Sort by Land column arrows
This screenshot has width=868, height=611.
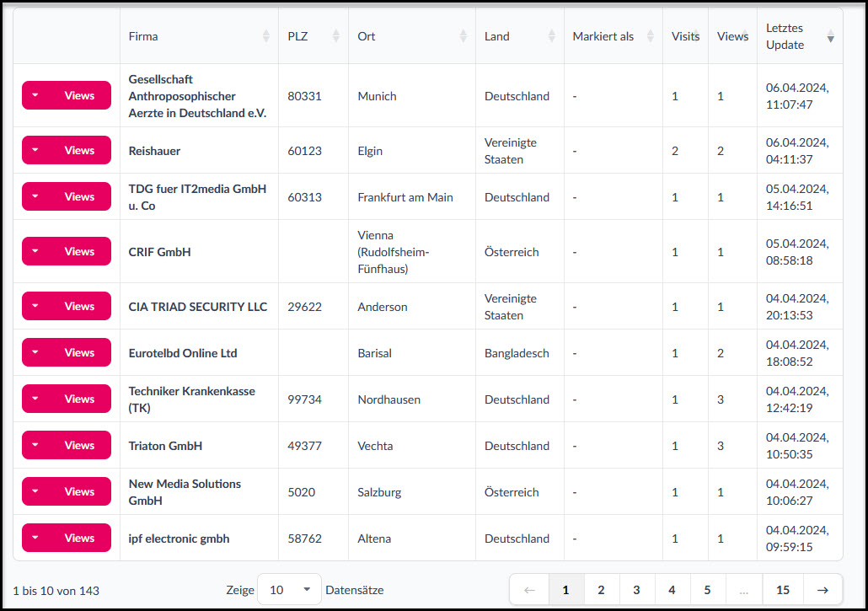[552, 36]
